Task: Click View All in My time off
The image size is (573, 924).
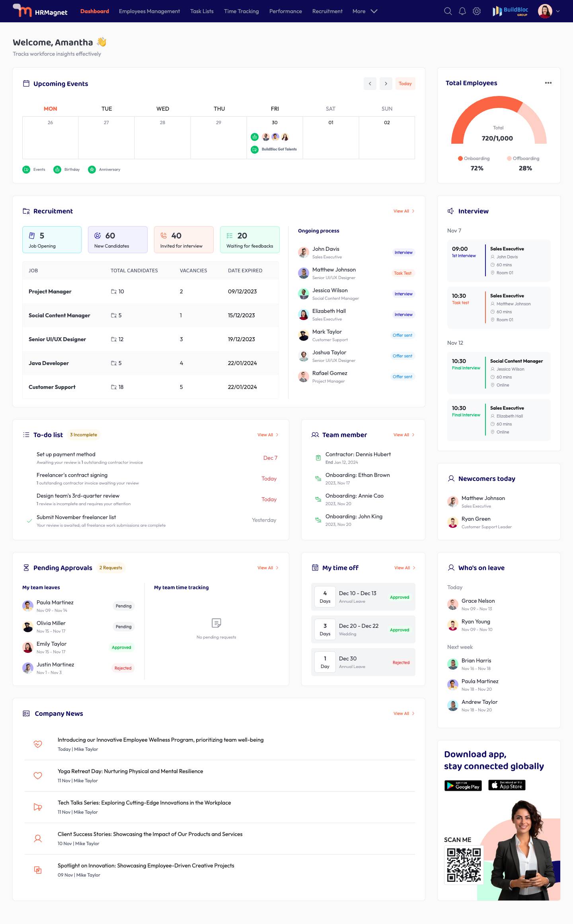Action: (405, 568)
